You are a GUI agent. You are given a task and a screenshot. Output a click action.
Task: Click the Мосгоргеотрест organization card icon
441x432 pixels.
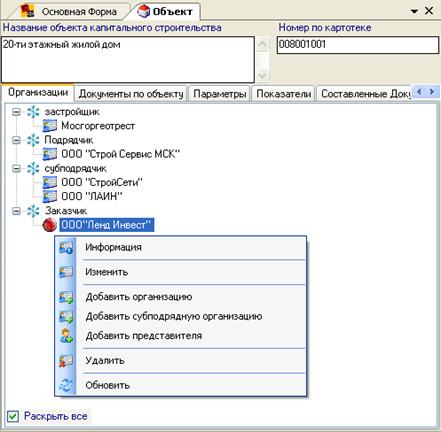tap(50, 126)
